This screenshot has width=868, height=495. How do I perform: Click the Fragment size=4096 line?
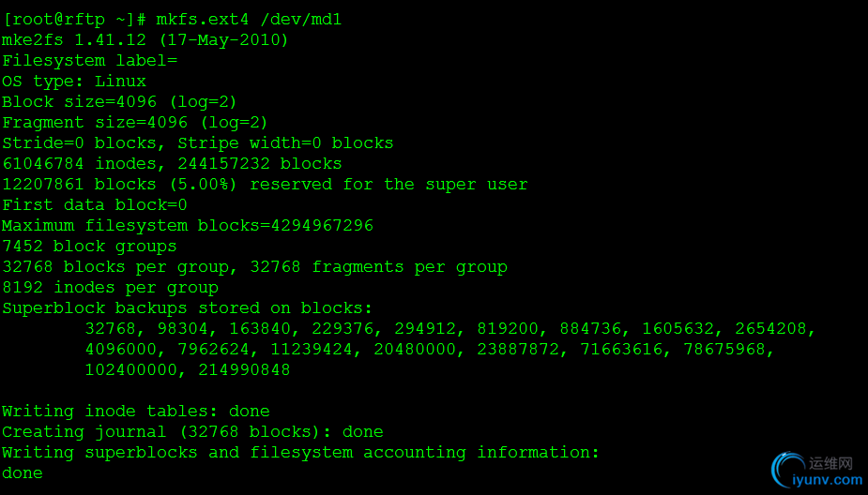point(135,123)
